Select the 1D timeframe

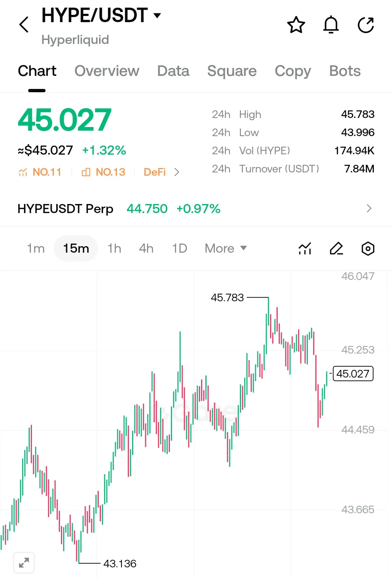pos(180,249)
